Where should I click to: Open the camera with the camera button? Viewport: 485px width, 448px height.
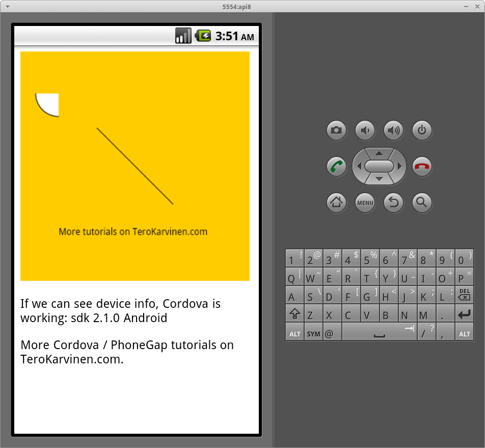(336, 130)
